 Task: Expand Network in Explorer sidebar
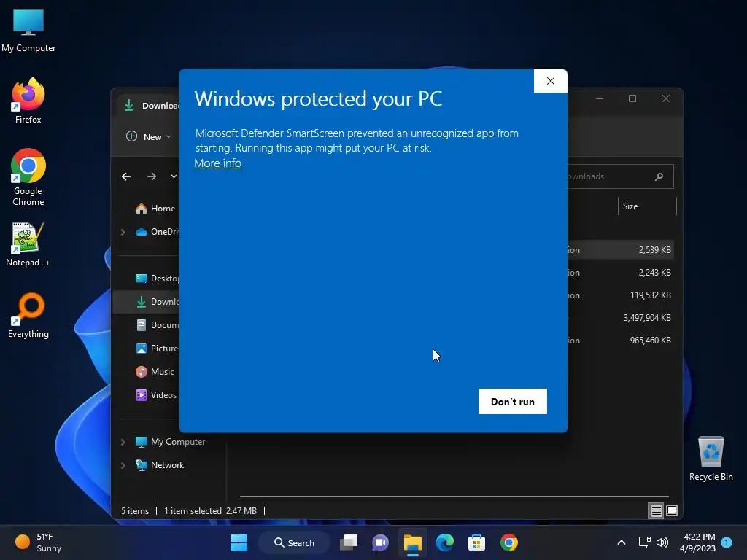123,465
